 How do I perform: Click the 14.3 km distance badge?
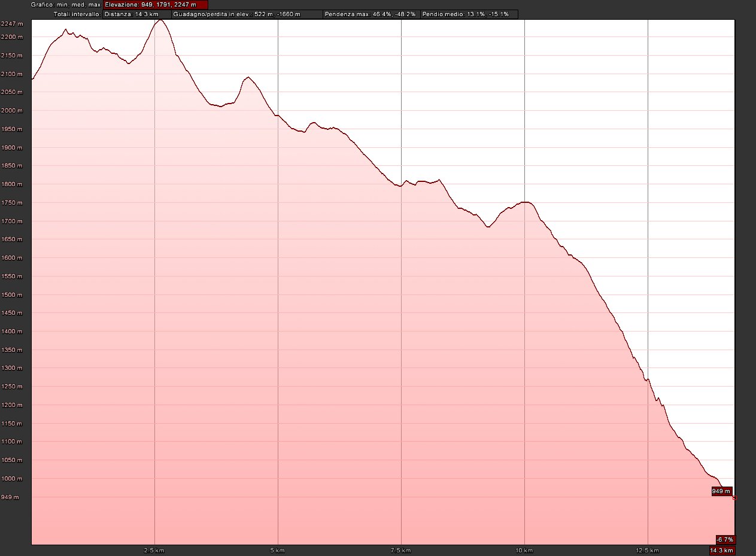point(721,551)
